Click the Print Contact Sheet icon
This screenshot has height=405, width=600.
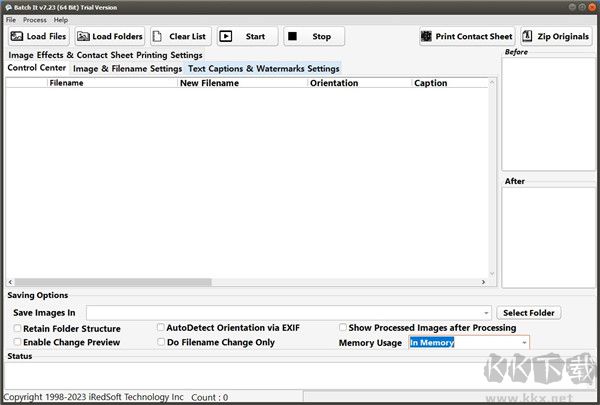coord(427,37)
